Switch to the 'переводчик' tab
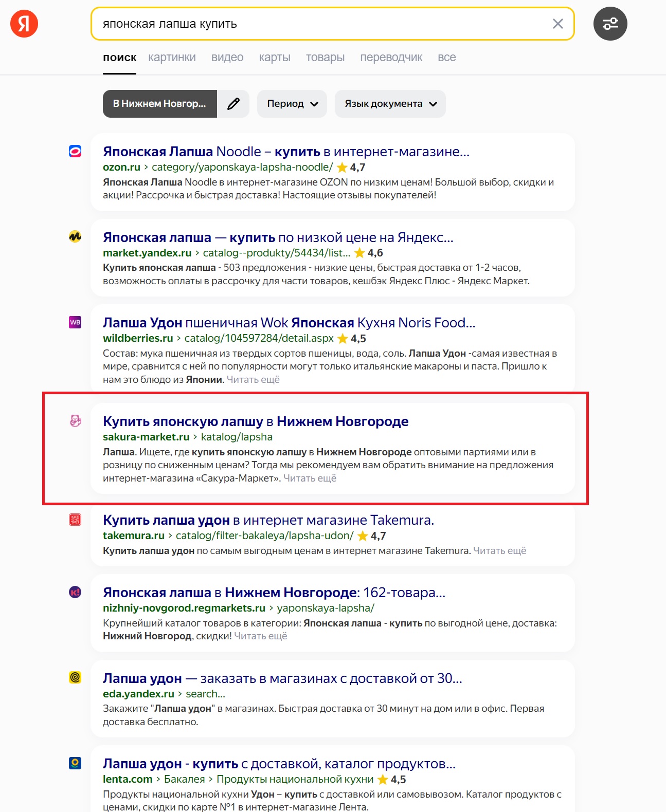The height and width of the screenshot is (812, 666). [x=391, y=58]
